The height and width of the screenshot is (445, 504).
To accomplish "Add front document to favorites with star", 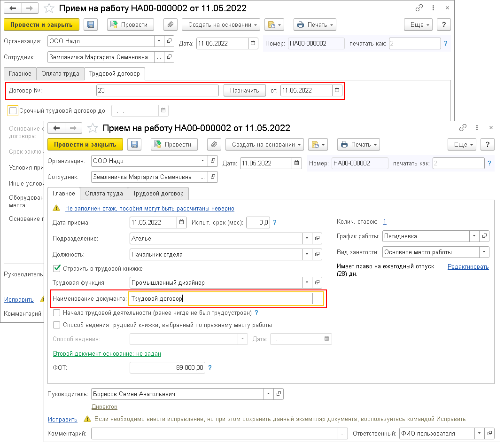I will pyautogui.click(x=93, y=128).
